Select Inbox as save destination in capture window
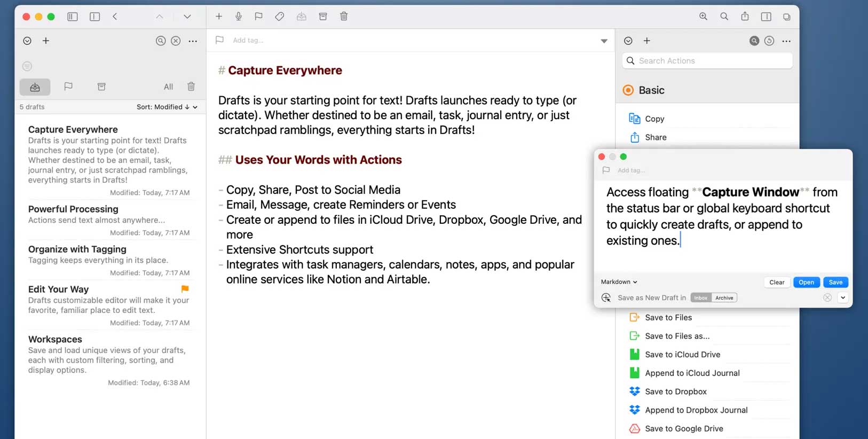This screenshot has height=439, width=868. point(700,298)
